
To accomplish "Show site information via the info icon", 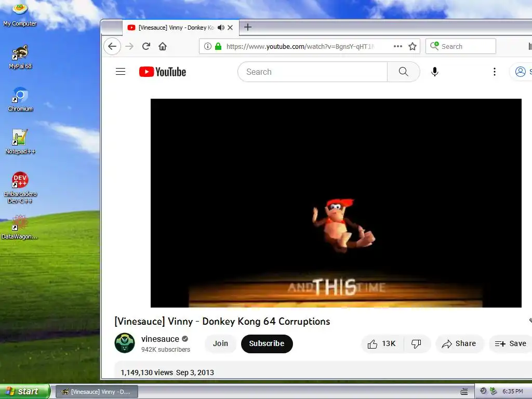I will [x=208, y=46].
